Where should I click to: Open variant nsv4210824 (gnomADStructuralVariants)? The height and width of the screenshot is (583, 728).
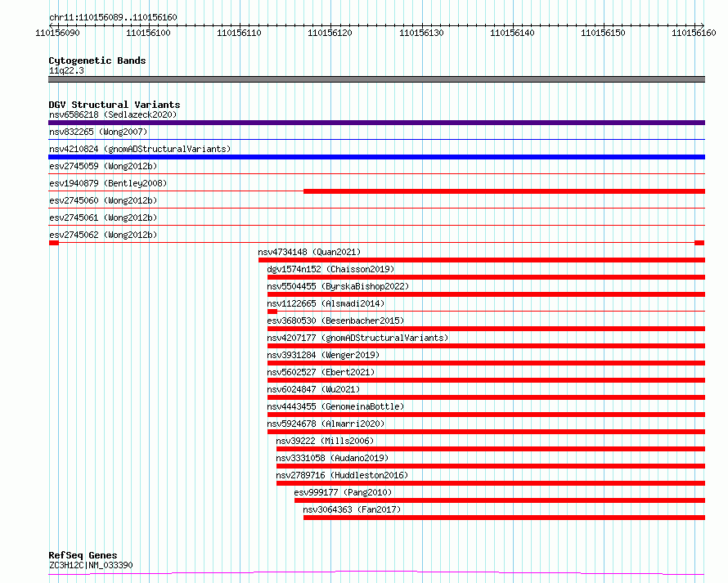pos(140,149)
